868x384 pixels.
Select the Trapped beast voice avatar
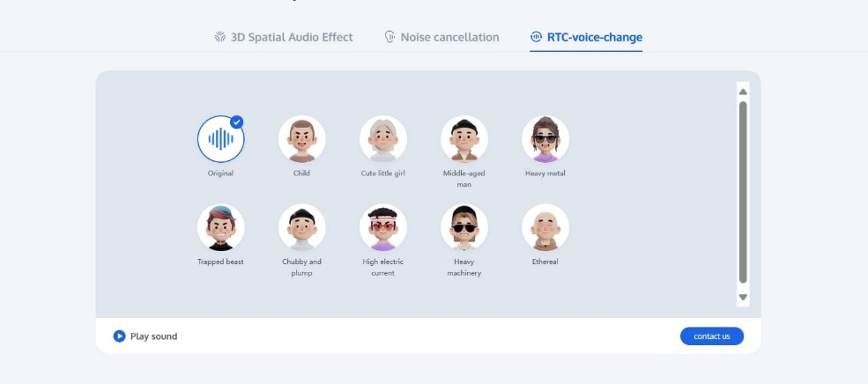point(220,227)
